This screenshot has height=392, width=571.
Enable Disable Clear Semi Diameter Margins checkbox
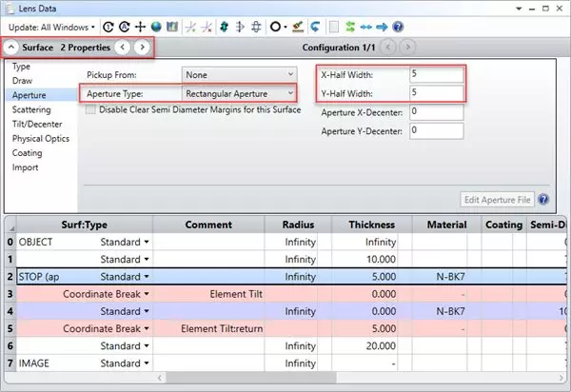tap(90, 109)
